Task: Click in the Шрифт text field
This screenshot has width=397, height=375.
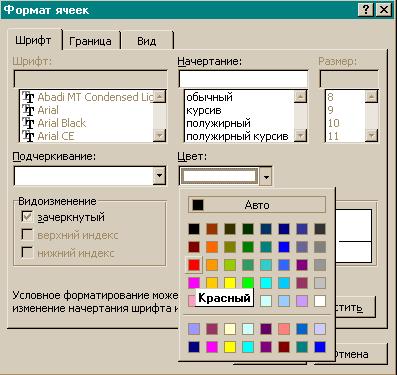Action: 90,79
